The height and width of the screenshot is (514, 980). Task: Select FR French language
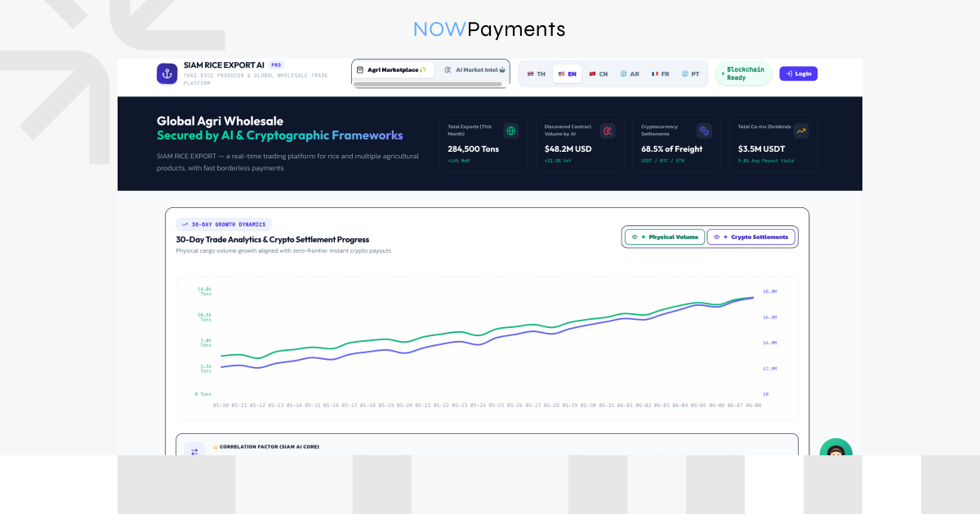pos(661,73)
